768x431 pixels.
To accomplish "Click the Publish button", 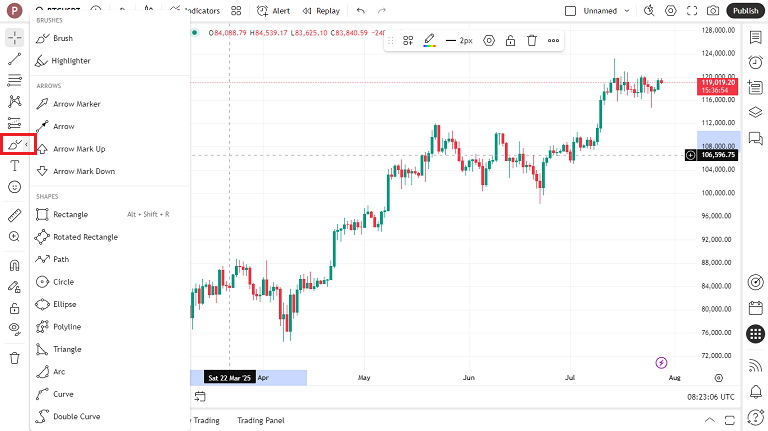I will click(745, 11).
